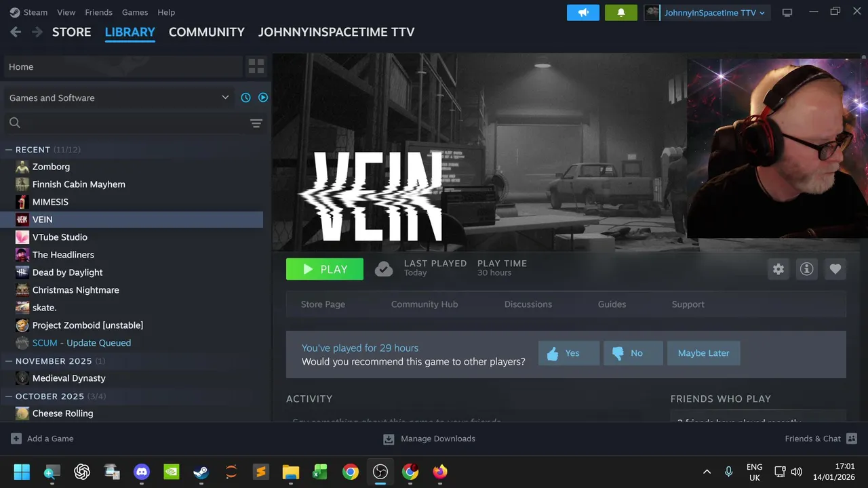Select the Zomborg game icon
Viewport: 868px width, 488px height.
coord(22,167)
